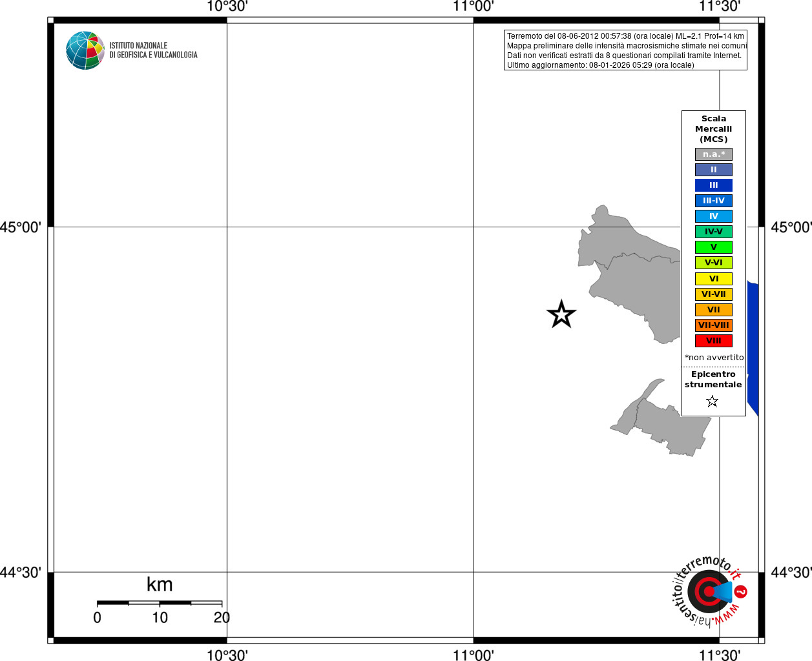Click the blue municipality at map edge
The height and width of the screenshot is (661, 812).
pyautogui.click(x=753, y=349)
